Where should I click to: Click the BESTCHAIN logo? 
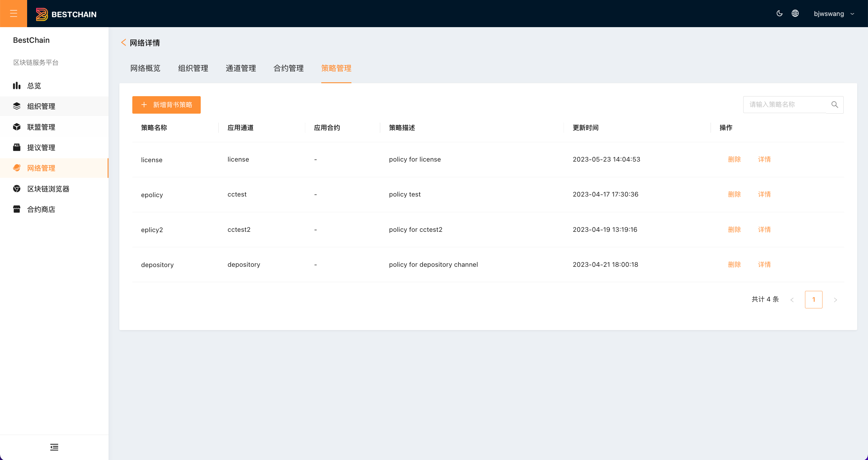tap(66, 14)
